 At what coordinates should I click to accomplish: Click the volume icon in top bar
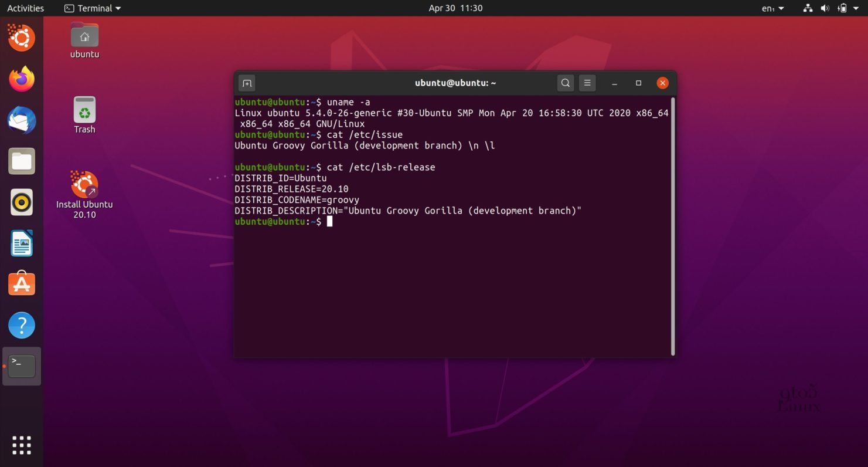pyautogui.click(x=825, y=8)
